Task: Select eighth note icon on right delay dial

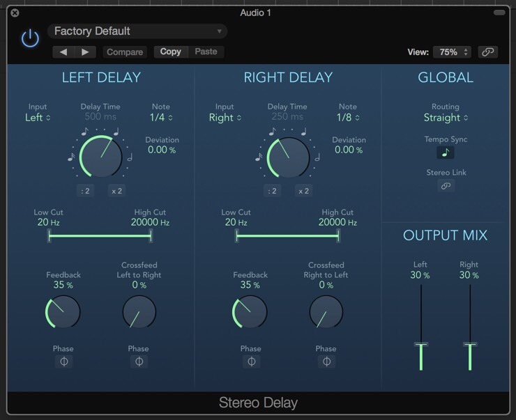Action: point(272,132)
